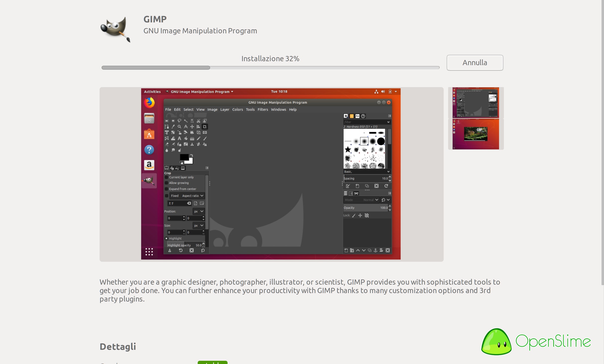Enable the Allow growing checkbox

coord(167,183)
